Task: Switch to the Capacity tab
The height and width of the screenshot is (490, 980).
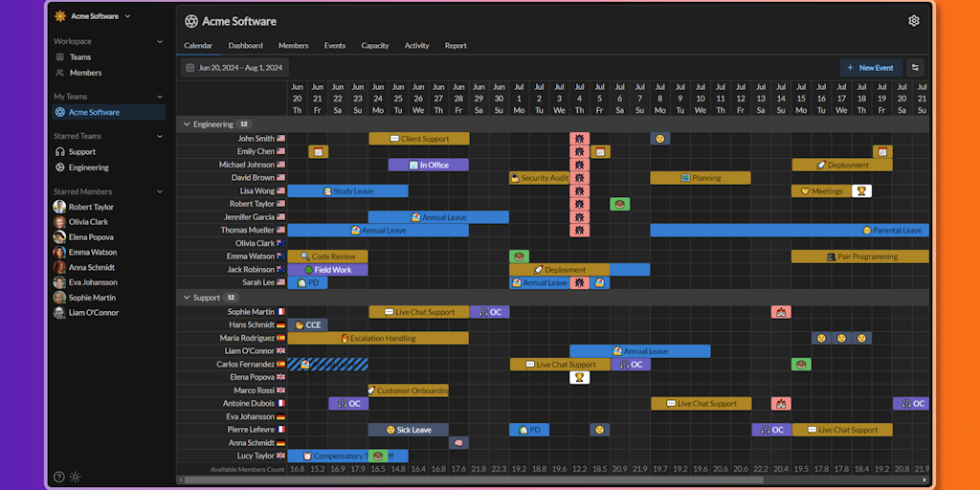Action: tap(375, 46)
